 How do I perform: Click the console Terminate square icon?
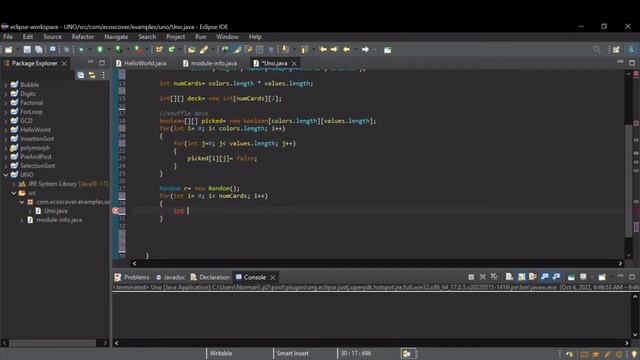click(x=471, y=277)
